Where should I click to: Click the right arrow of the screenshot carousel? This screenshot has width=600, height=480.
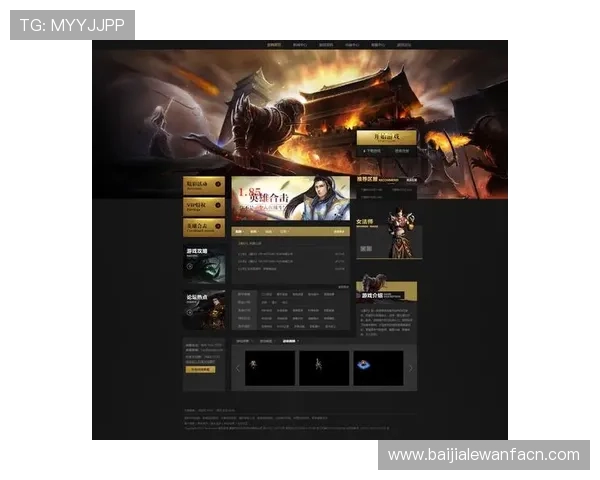[x=410, y=368]
